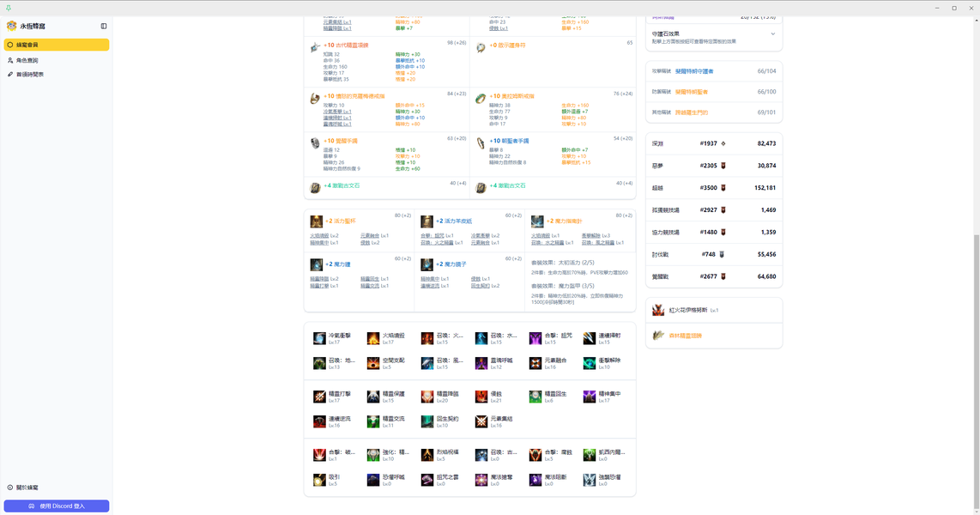Click the vertical page scrollbar
The image size is (980, 515).
coord(977,372)
